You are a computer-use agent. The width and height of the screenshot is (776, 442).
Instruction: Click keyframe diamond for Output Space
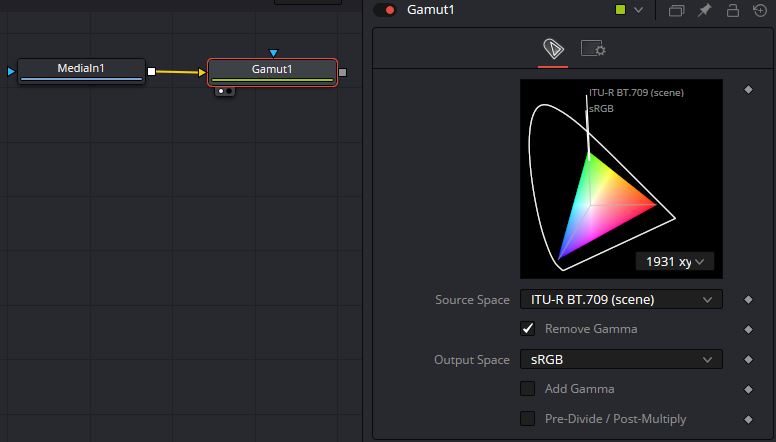coord(748,359)
